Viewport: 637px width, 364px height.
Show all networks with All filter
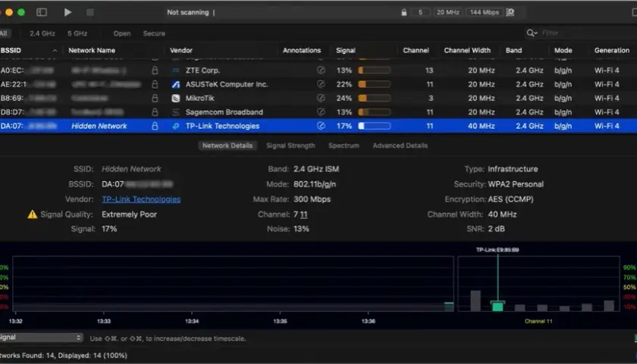(x=4, y=33)
